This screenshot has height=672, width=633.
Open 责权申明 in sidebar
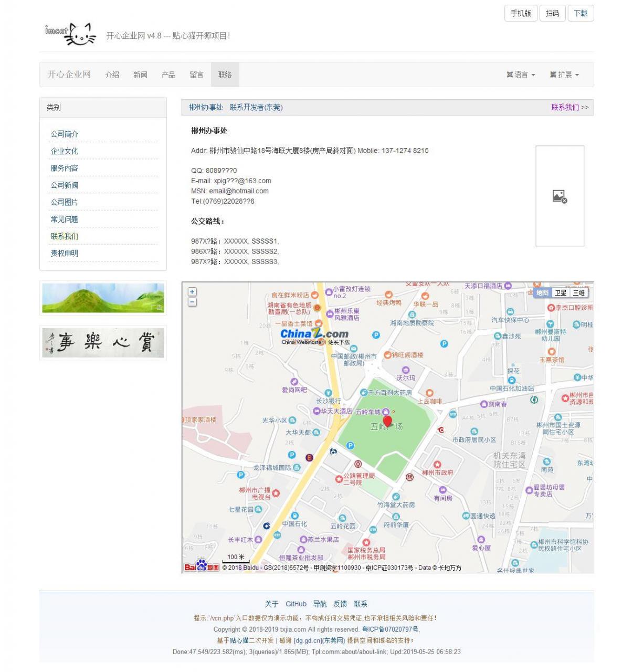coord(64,253)
